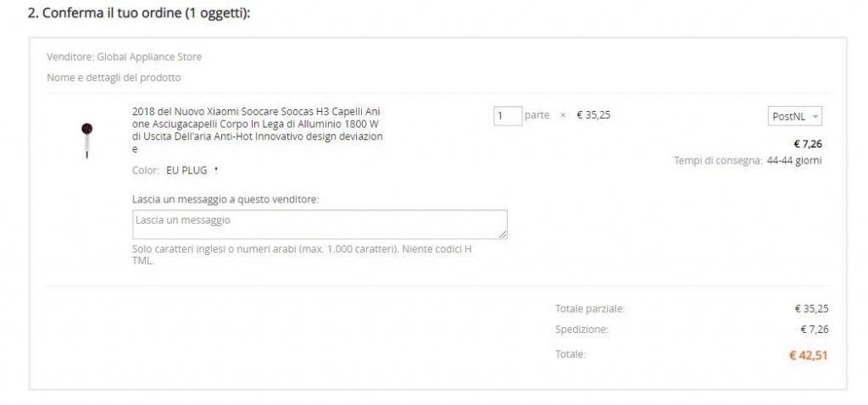Click the 'Spedizione' label in the summary
The width and height of the screenshot is (868, 405).
pyautogui.click(x=581, y=330)
